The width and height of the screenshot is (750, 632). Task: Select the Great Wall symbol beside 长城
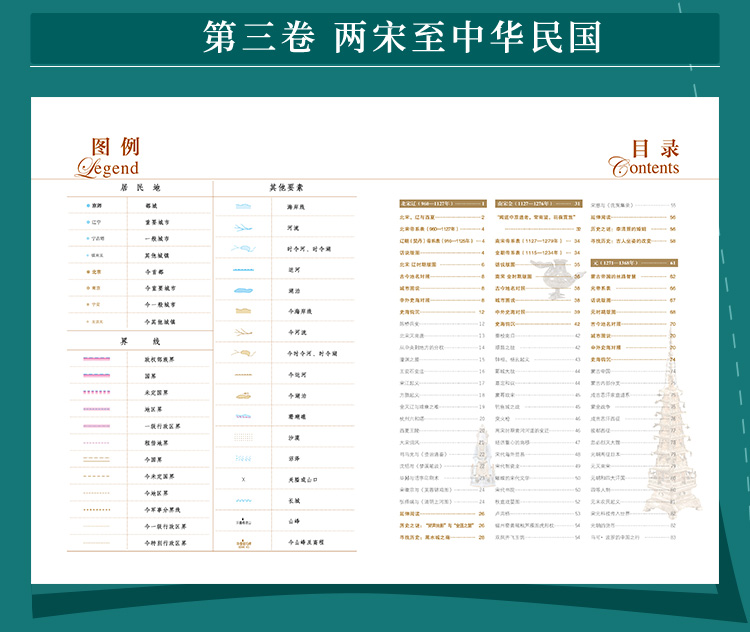244,500
